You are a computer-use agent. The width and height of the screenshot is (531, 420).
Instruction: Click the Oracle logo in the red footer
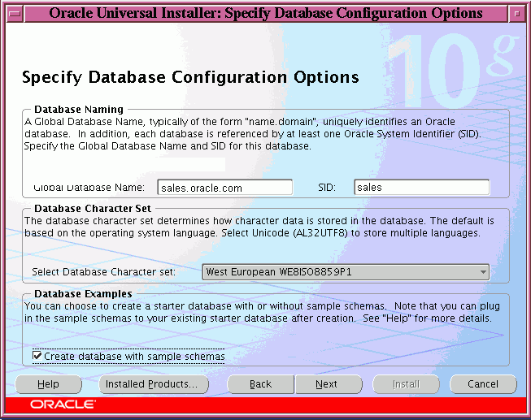63,405
